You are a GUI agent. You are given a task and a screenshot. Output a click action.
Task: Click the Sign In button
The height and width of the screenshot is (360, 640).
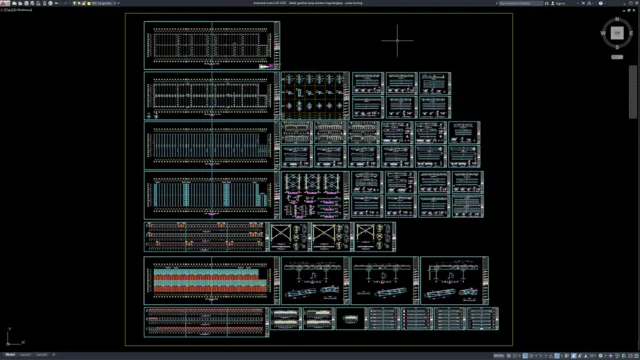click(x=558, y=3)
